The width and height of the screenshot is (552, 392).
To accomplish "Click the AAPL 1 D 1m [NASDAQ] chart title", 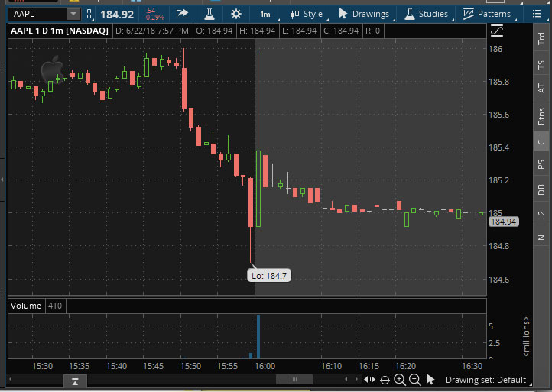I will (x=60, y=31).
